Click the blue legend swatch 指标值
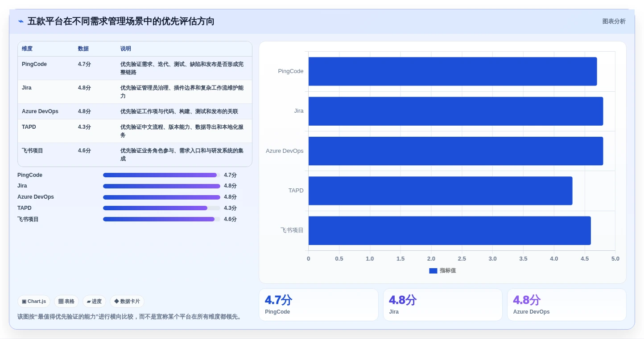644x339 pixels. tap(433, 270)
